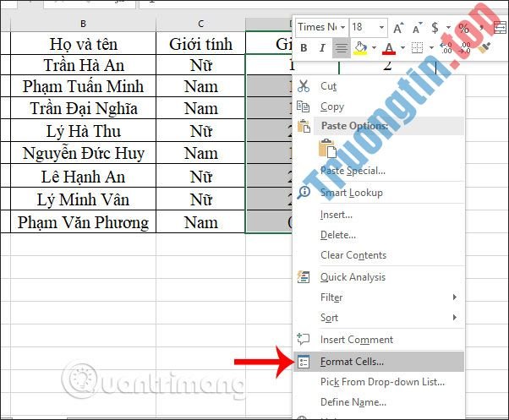Click cell 'Phạm Văn Phương'

[83, 222]
